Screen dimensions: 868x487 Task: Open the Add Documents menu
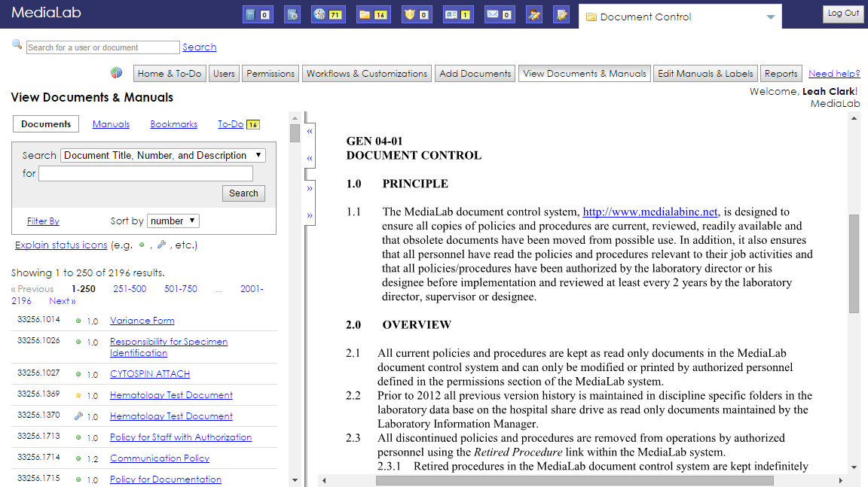coord(475,74)
